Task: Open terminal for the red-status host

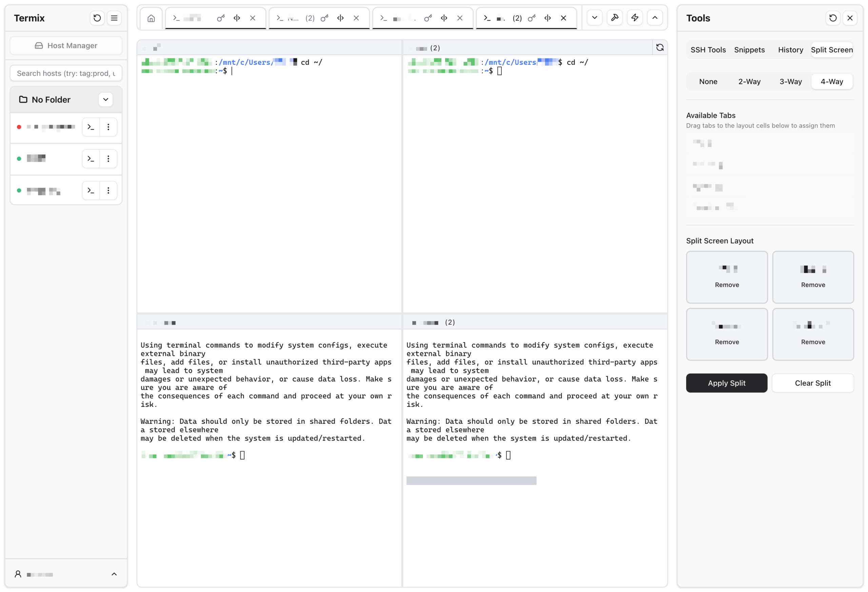Action: click(x=91, y=127)
